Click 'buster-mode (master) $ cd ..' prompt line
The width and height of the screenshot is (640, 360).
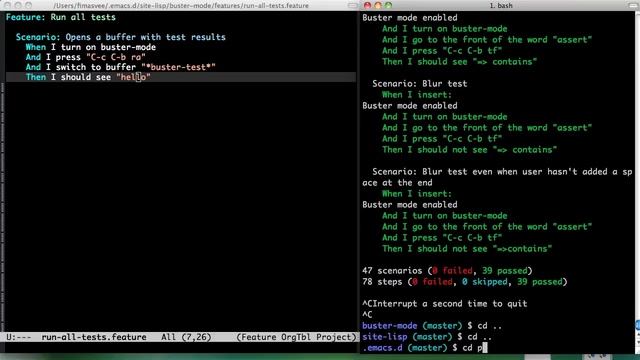click(x=432, y=326)
